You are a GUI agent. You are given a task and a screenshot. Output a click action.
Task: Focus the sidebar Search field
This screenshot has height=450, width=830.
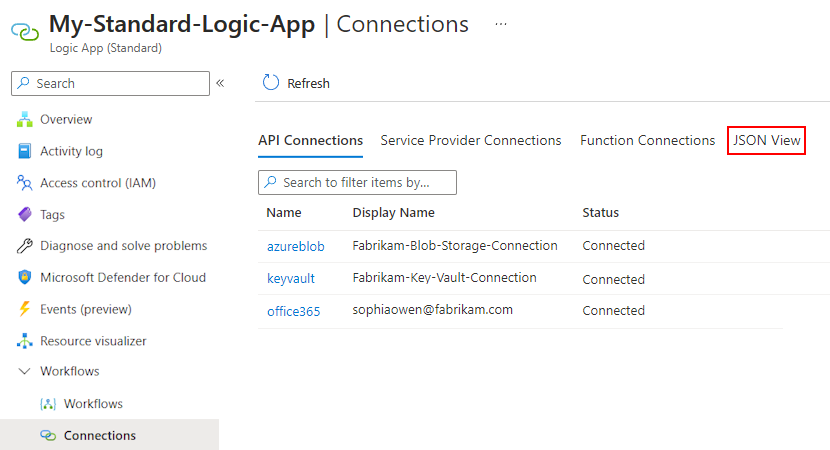coord(110,83)
